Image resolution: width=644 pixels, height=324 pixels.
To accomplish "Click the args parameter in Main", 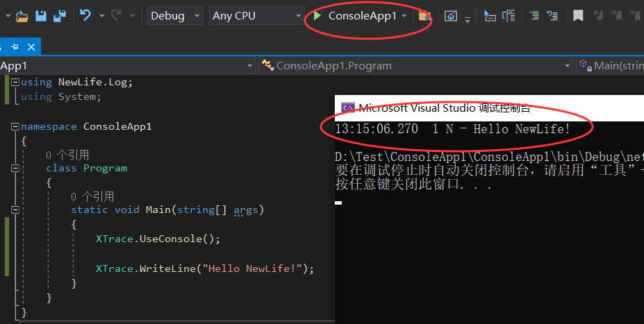I will [x=246, y=210].
